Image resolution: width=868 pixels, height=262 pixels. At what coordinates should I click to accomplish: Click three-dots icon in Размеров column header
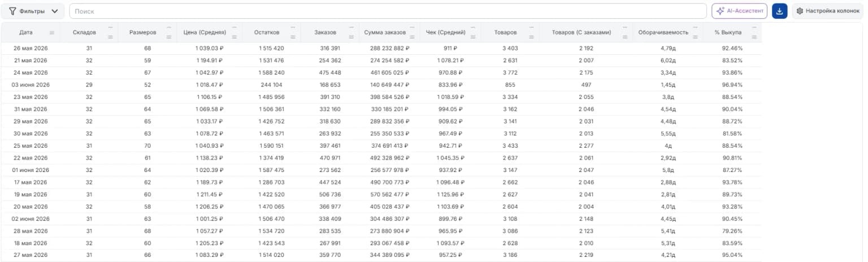coord(169,27)
